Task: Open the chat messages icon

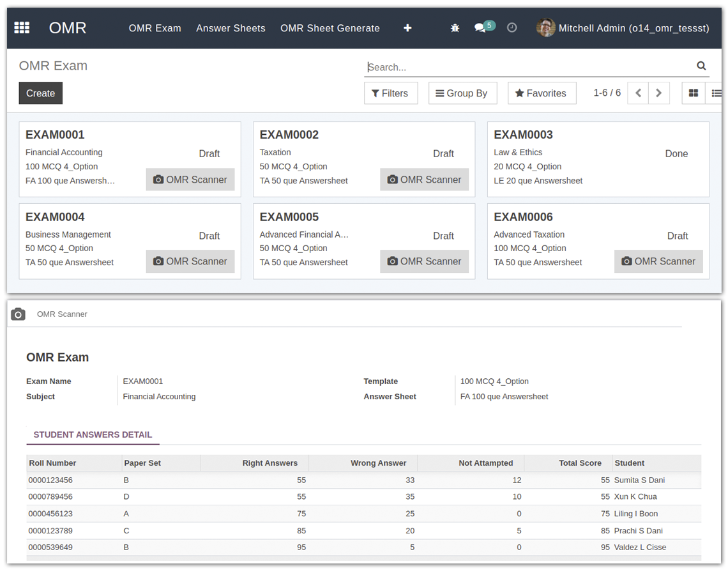Action: (x=480, y=28)
